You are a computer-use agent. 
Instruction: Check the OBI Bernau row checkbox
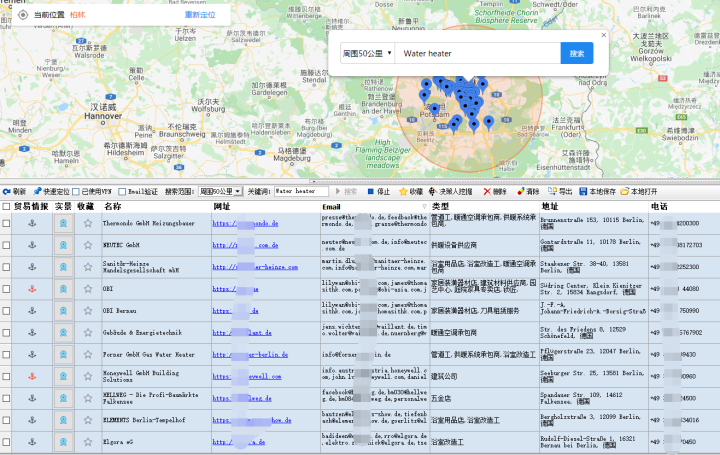click(x=6, y=311)
